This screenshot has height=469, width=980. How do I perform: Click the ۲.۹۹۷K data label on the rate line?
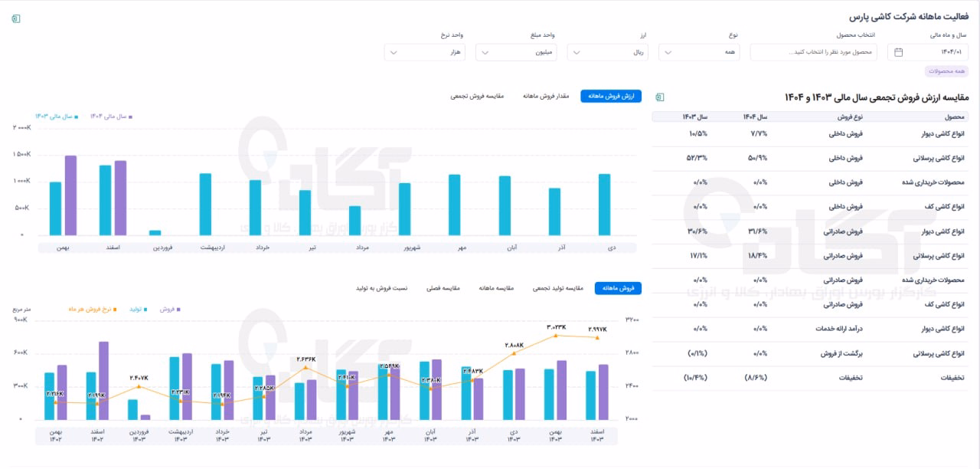pyautogui.click(x=598, y=330)
